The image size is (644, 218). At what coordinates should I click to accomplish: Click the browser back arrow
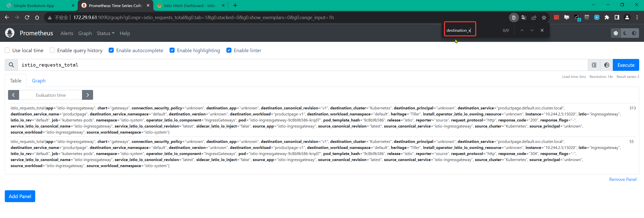click(x=7, y=17)
